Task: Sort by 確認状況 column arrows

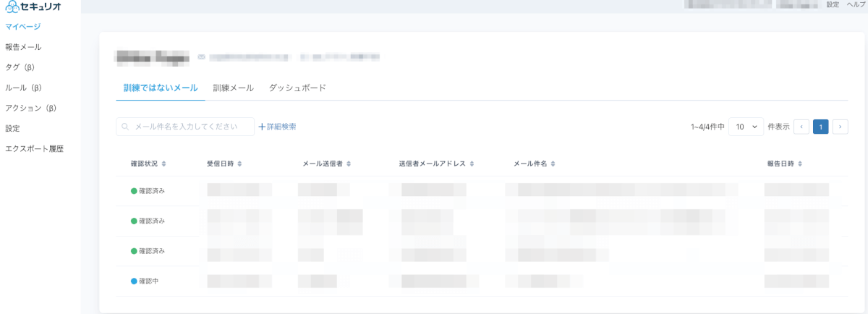Action: click(164, 164)
